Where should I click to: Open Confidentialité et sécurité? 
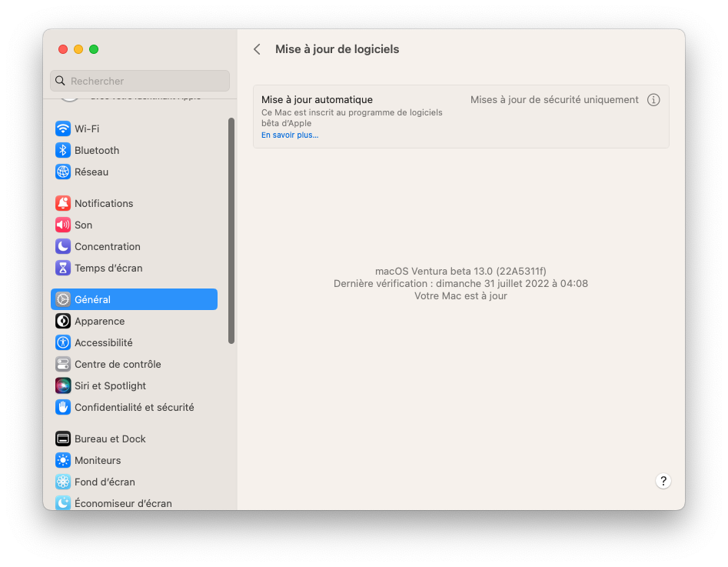tap(134, 407)
